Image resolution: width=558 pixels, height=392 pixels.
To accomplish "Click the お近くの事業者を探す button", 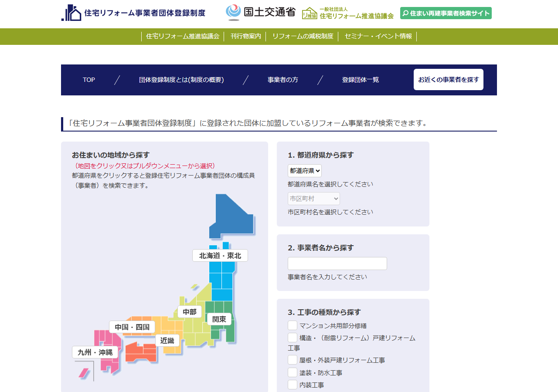I will click(x=449, y=80).
